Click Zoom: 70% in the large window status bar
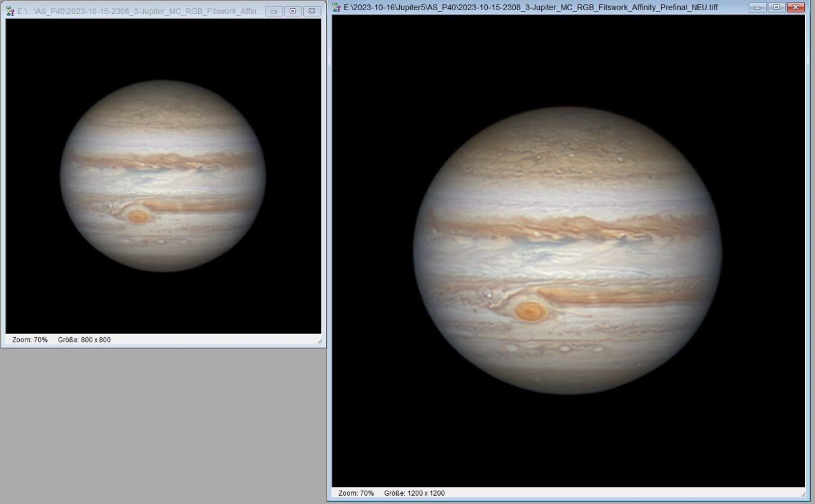Viewport: 815px width, 504px height. pos(356,493)
